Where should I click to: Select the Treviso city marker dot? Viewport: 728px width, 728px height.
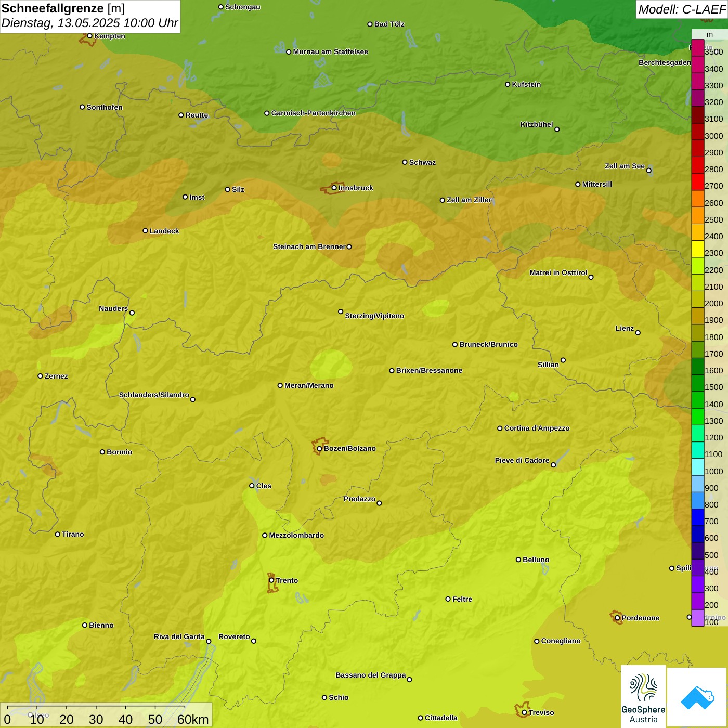[524, 712]
